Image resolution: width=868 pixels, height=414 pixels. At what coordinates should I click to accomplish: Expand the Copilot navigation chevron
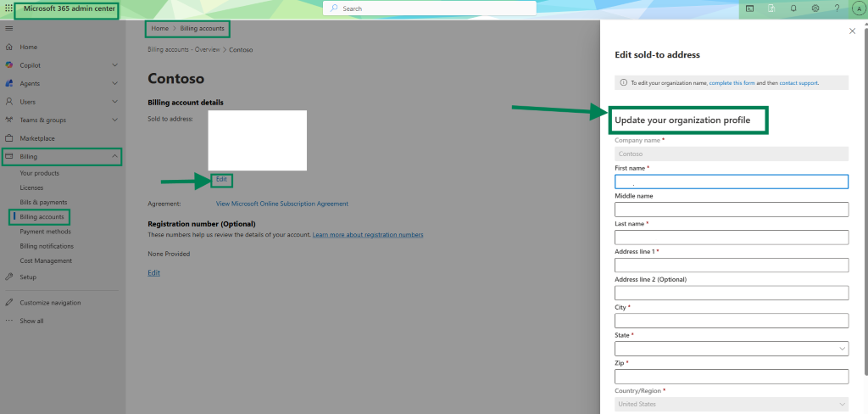coord(114,65)
